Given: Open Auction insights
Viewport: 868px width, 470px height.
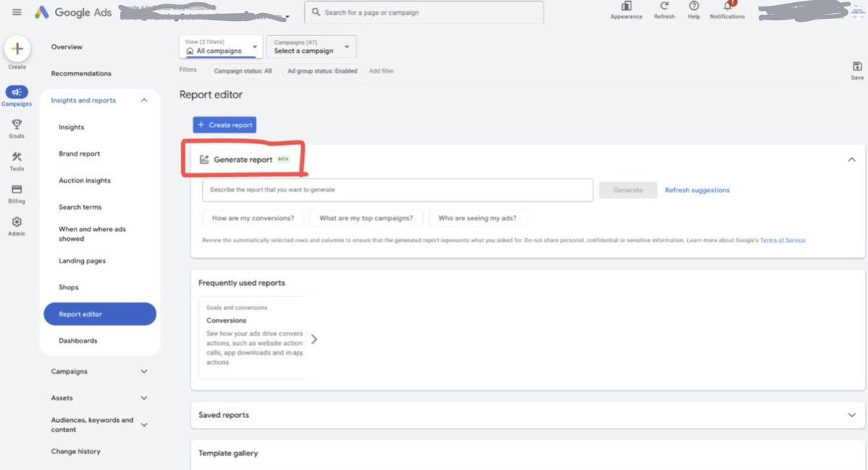Looking at the screenshot, I should click(85, 181).
